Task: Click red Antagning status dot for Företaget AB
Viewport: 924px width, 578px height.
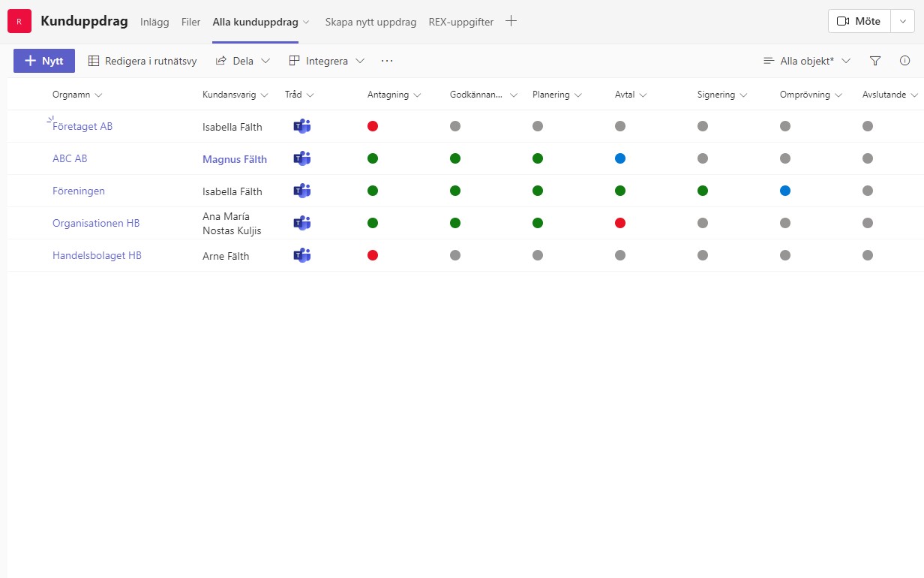Action: click(x=373, y=126)
